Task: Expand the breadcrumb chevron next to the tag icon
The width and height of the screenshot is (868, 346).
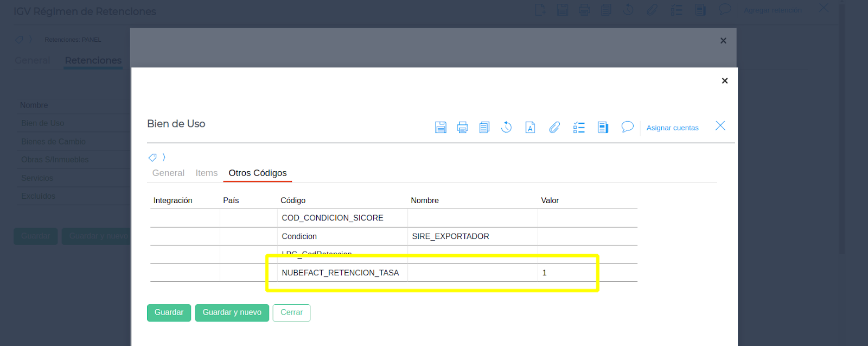Action: [x=164, y=158]
